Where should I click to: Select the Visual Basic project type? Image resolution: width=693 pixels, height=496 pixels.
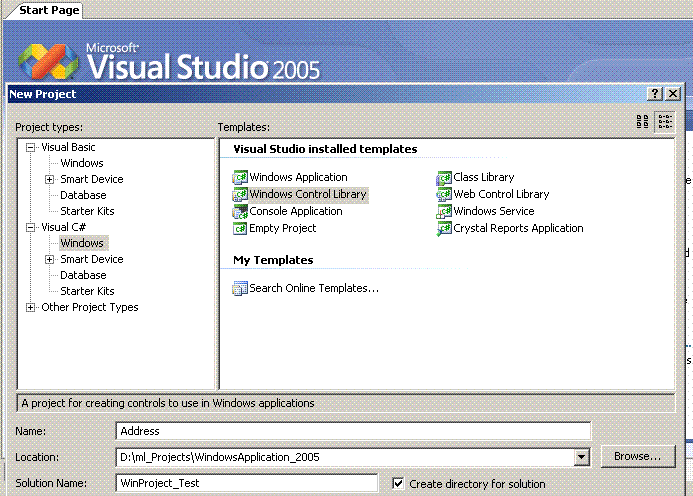[x=68, y=147]
